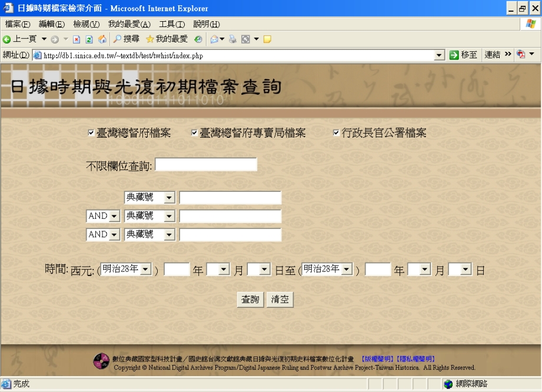
Task: Click the Mail envelope toolbar icon
Action: (x=214, y=39)
